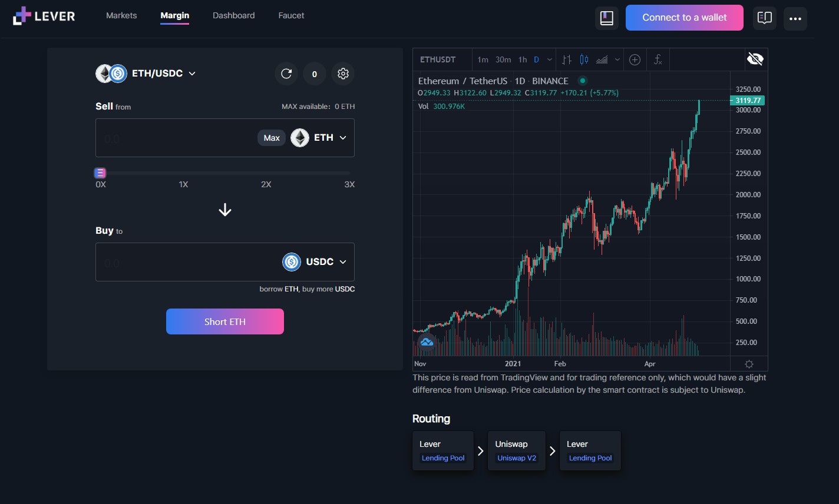The image size is (839, 504).
Task: Select the D daily interval
Action: pos(537,59)
